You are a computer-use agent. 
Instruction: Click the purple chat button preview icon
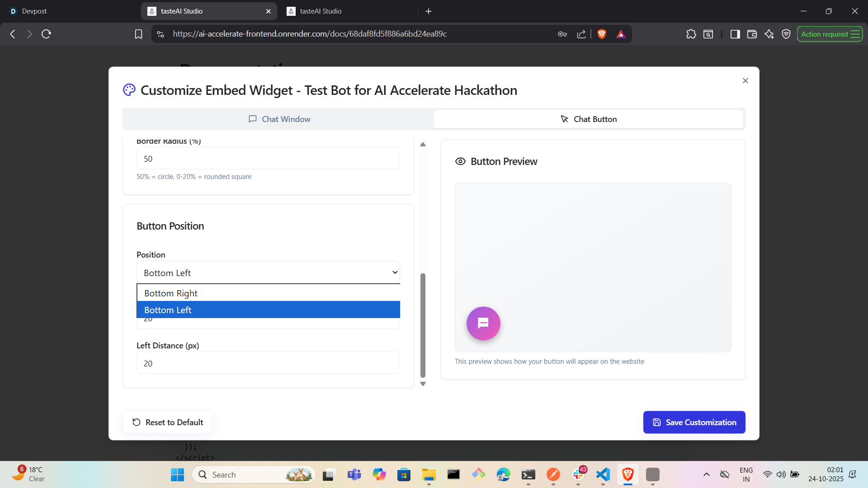click(483, 324)
